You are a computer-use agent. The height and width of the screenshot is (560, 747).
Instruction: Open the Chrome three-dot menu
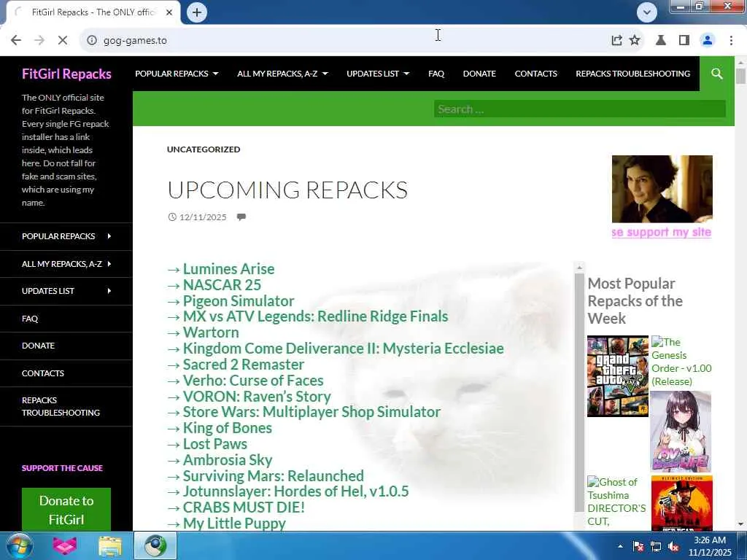click(x=731, y=41)
